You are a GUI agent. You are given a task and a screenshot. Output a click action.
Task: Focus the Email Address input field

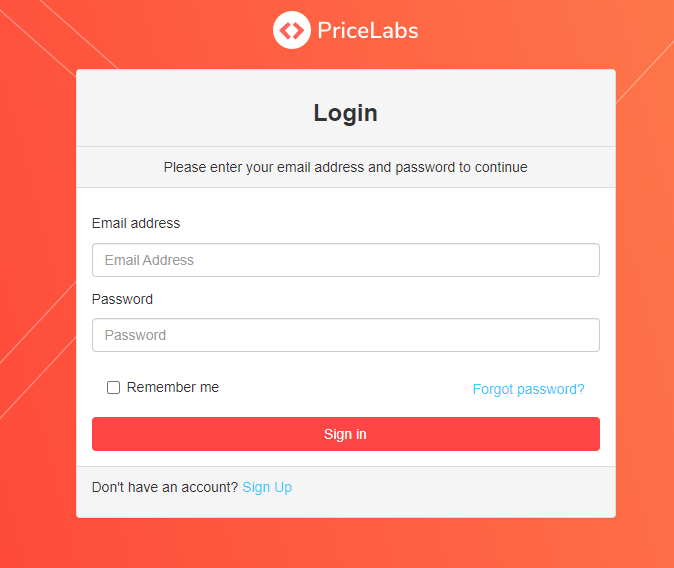click(x=346, y=260)
